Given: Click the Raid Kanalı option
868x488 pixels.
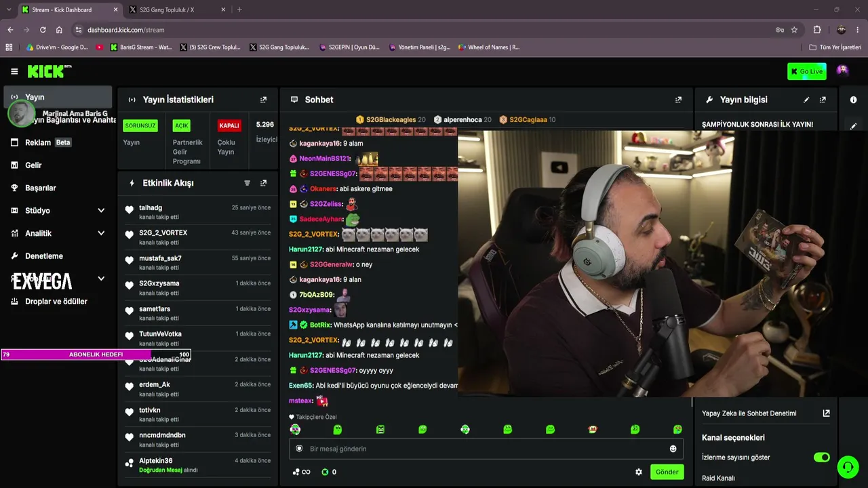Looking at the screenshot, I should 718,479.
